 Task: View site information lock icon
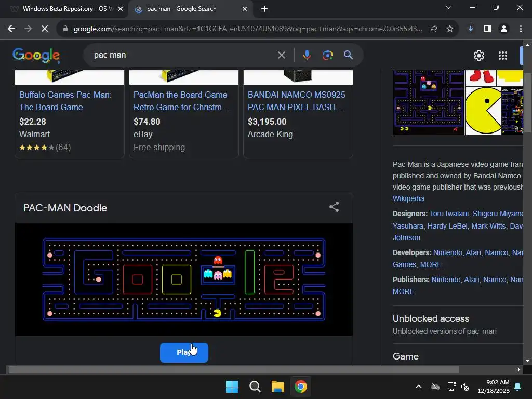pos(65,29)
